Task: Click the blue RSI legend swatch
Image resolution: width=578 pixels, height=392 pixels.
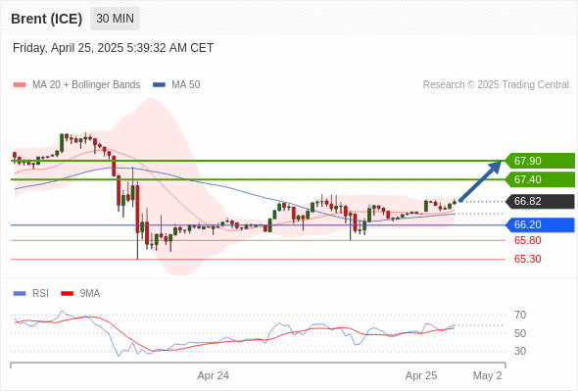Action: 20,294
